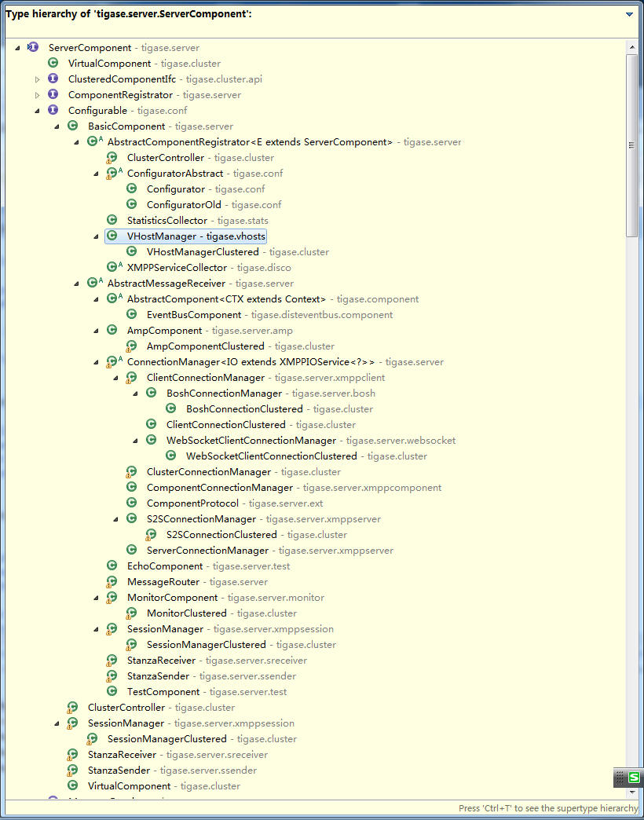Click the ServerComponent interface icon
Screen dimensions: 644x820
click(x=32, y=48)
